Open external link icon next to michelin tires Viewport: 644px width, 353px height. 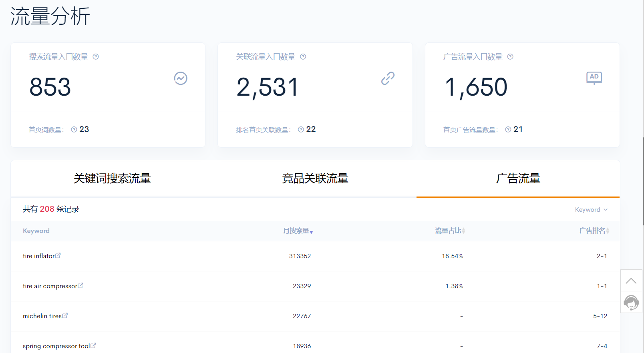[65, 315]
